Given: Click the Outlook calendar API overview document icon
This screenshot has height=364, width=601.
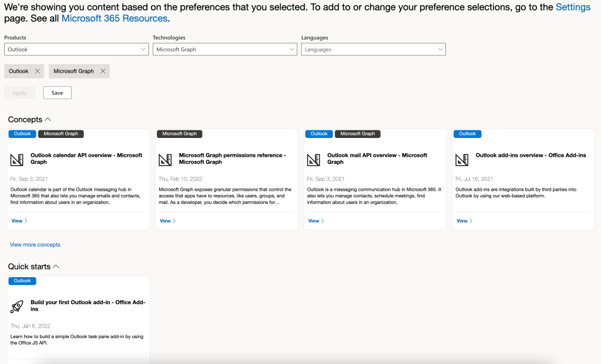Looking at the screenshot, I should click(18, 159).
